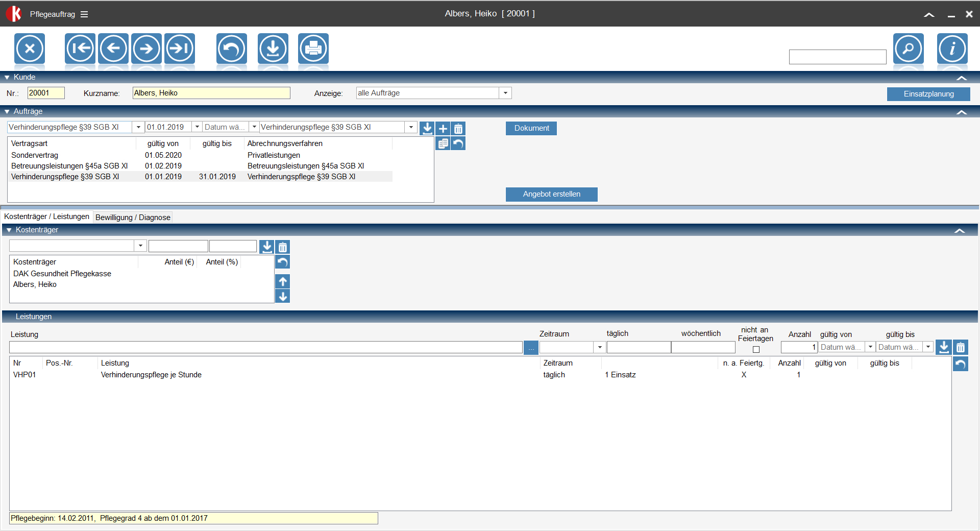Image resolution: width=980 pixels, height=531 pixels.
Task: Jump to the first record
Action: point(80,49)
